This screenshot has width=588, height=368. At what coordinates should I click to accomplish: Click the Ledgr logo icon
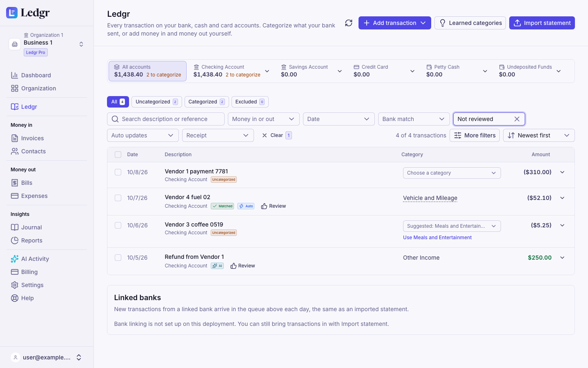[x=12, y=13]
